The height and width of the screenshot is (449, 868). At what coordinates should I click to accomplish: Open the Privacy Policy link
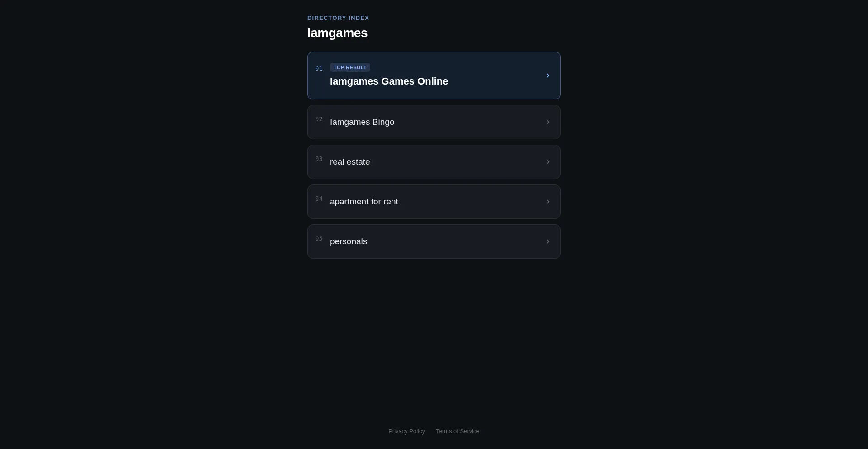[x=406, y=431]
